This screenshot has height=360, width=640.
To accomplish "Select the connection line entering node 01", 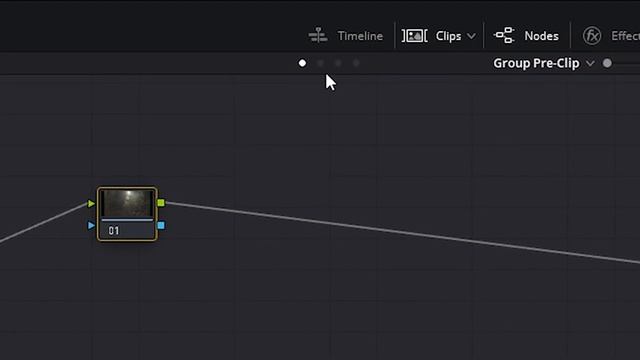I will [x=44, y=222].
